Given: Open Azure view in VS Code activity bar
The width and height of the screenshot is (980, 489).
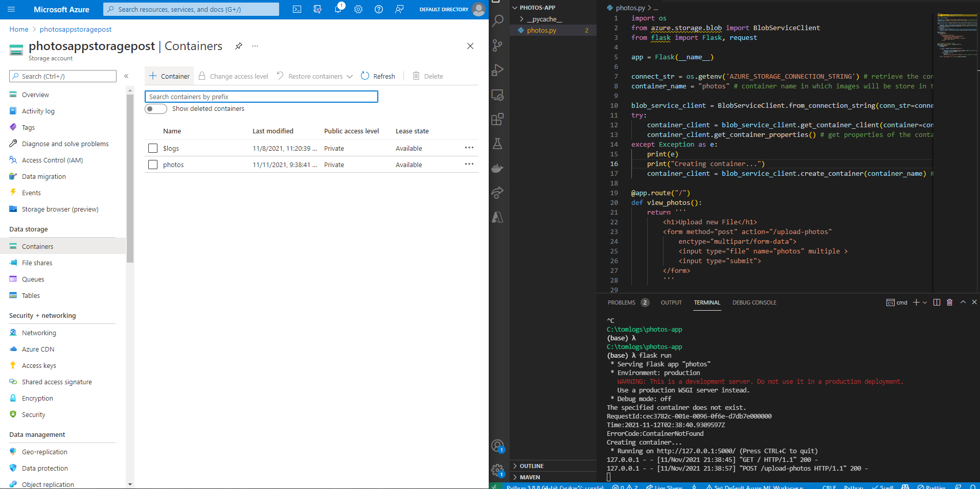Looking at the screenshot, I should [497, 217].
